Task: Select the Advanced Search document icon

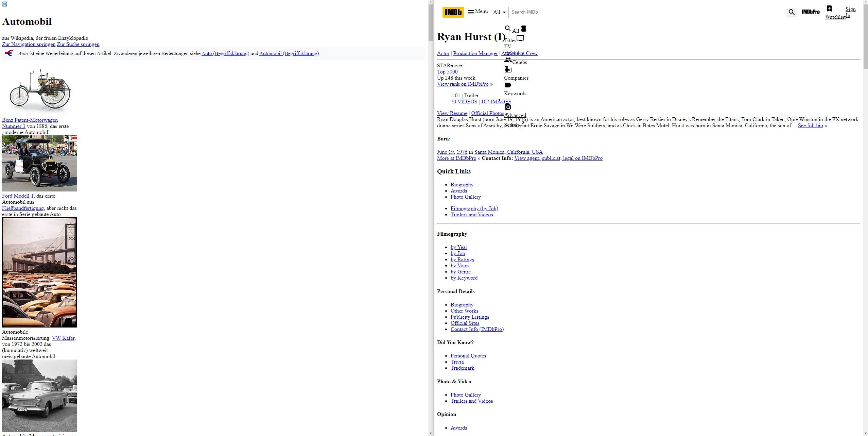Action: [508, 107]
